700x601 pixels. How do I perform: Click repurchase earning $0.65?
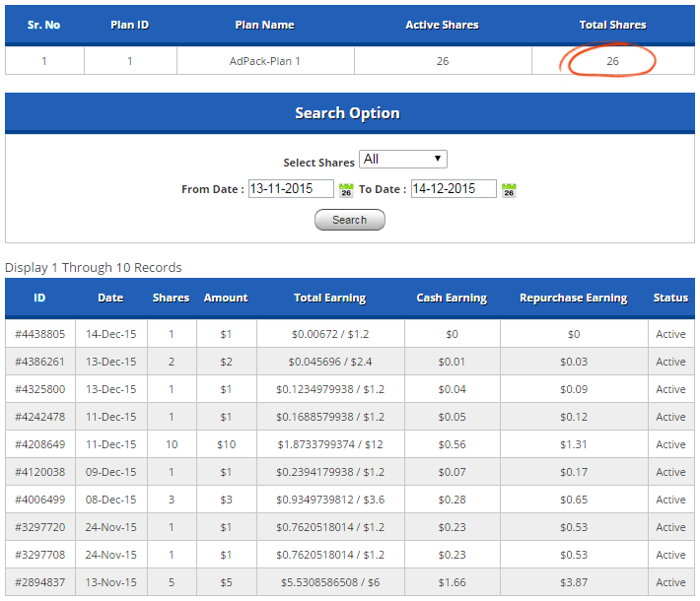click(x=574, y=500)
